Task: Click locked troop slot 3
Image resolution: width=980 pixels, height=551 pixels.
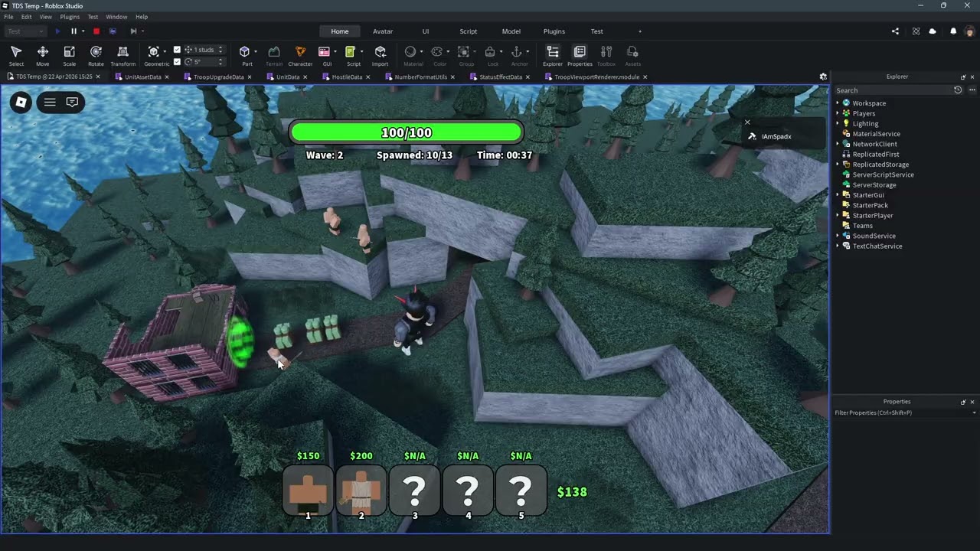Action: pos(414,491)
